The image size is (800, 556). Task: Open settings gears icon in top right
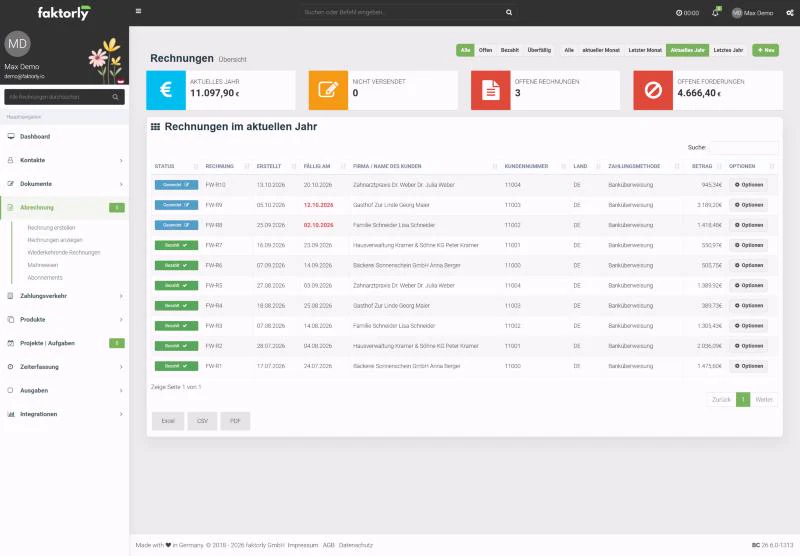(x=790, y=13)
